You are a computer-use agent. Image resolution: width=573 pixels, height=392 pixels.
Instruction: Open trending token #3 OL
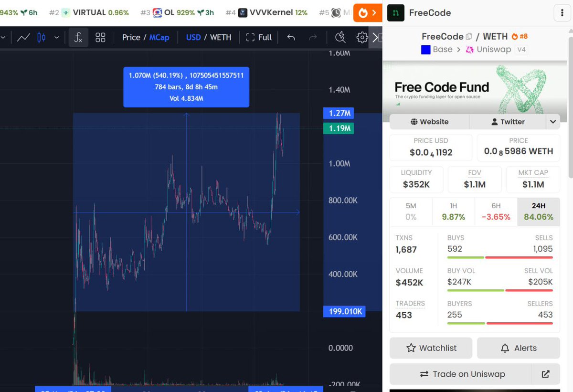click(177, 12)
